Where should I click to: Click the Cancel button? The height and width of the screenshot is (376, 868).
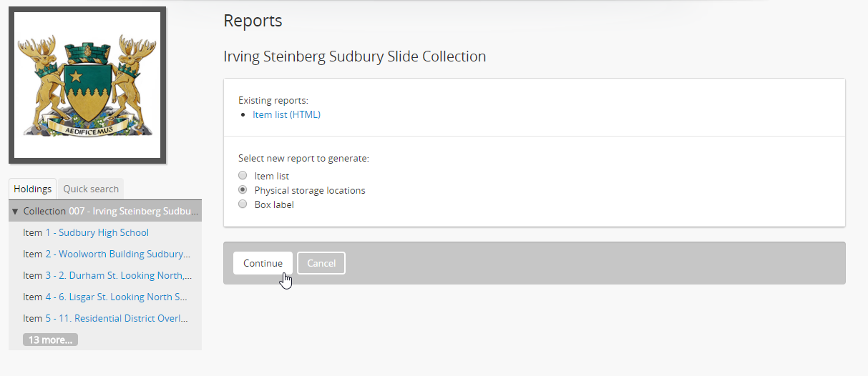coord(321,263)
